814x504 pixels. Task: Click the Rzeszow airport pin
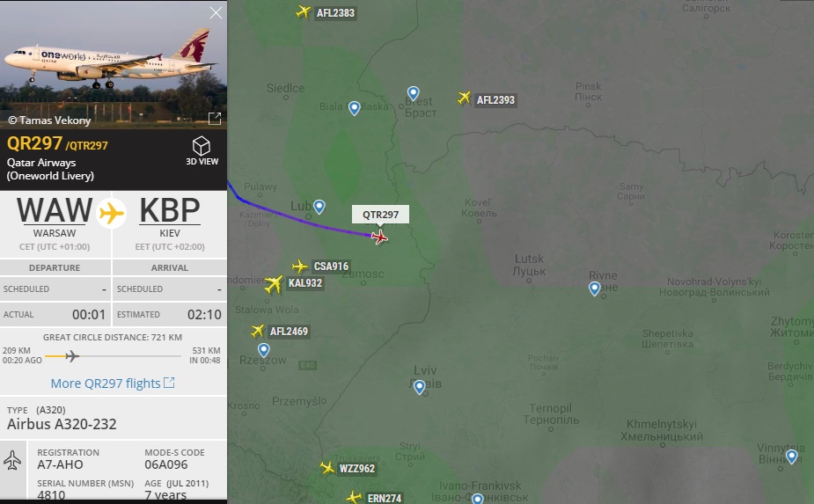pos(264,350)
